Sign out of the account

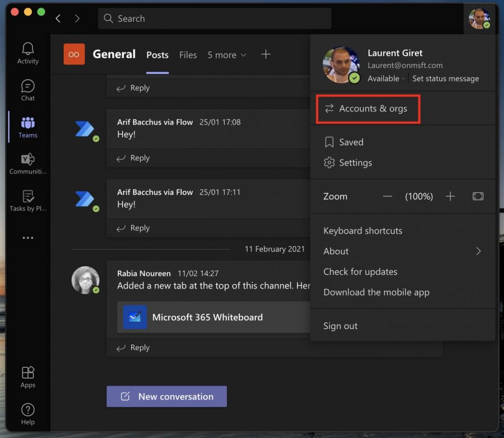(x=340, y=326)
